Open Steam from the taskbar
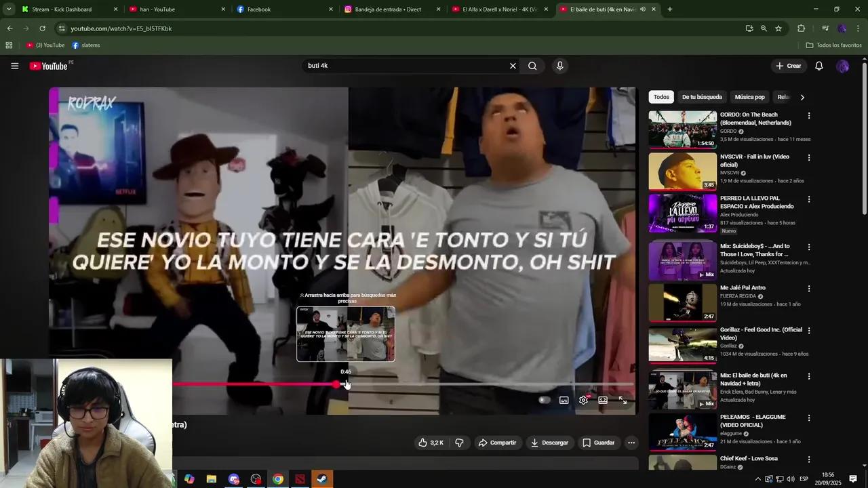 point(322,479)
